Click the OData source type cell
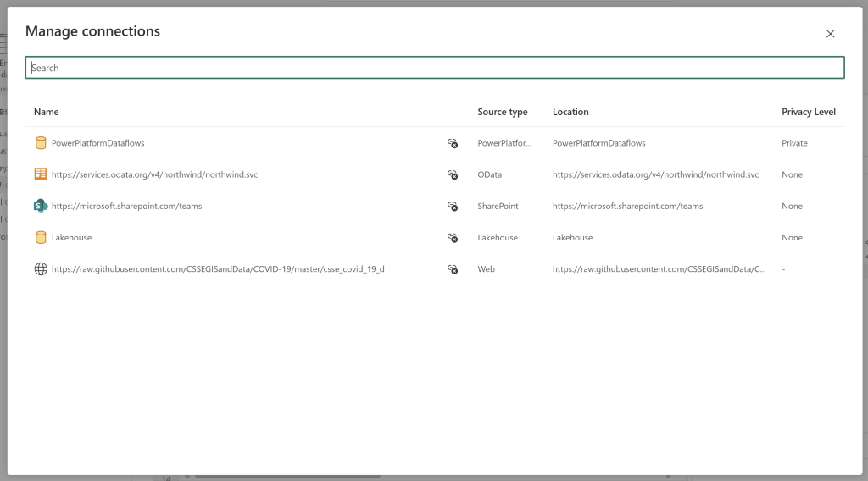Viewport: 868px width, 481px height. click(489, 174)
